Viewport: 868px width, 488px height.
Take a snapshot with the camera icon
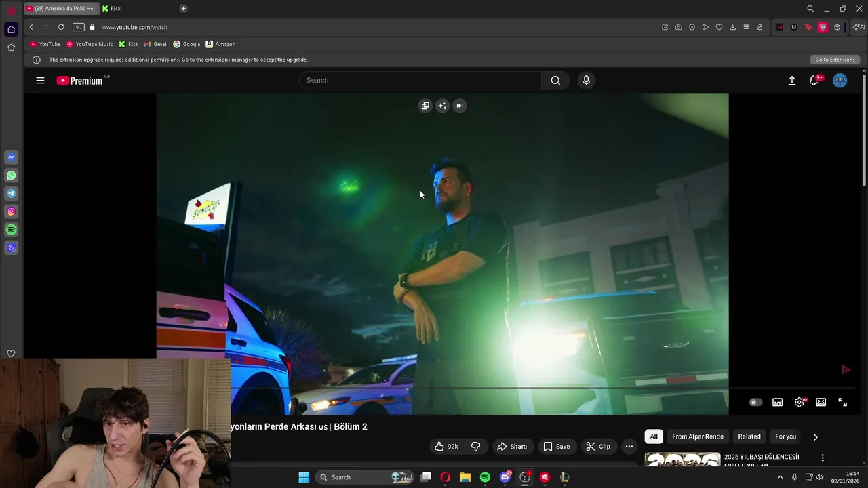[x=678, y=27]
